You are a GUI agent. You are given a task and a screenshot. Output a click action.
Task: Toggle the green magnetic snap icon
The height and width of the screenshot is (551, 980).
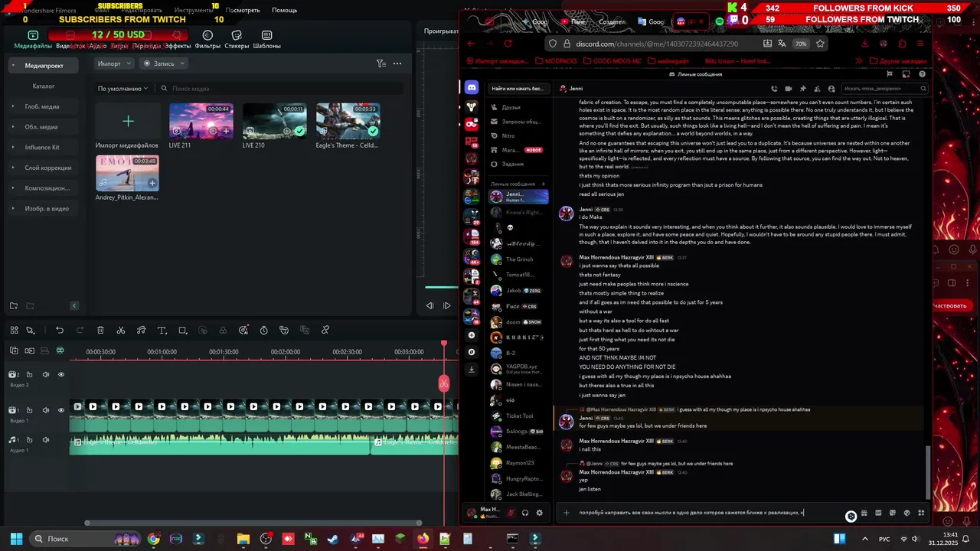pos(60,351)
